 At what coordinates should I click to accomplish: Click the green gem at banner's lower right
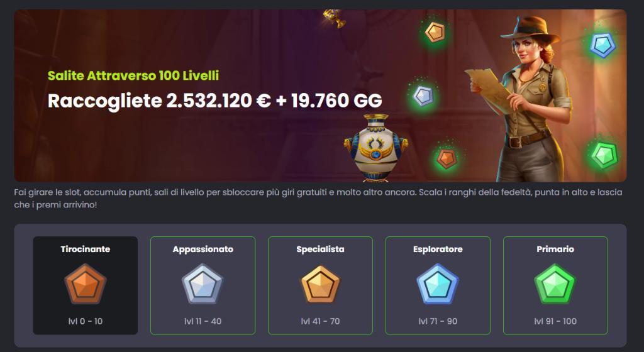604,155
